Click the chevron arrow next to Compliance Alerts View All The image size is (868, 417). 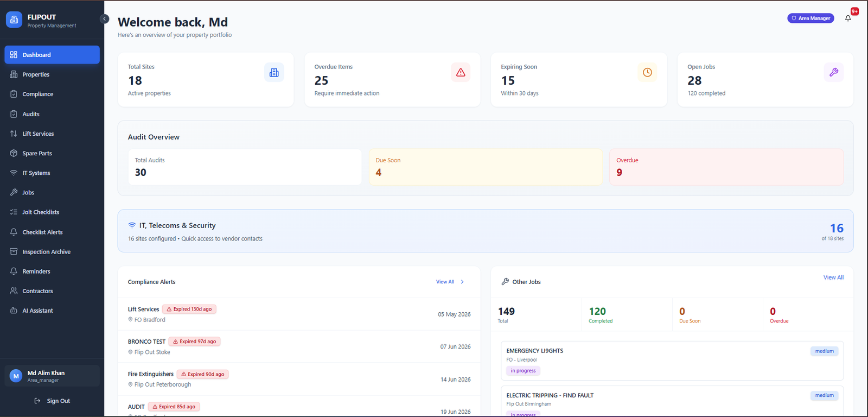click(462, 282)
